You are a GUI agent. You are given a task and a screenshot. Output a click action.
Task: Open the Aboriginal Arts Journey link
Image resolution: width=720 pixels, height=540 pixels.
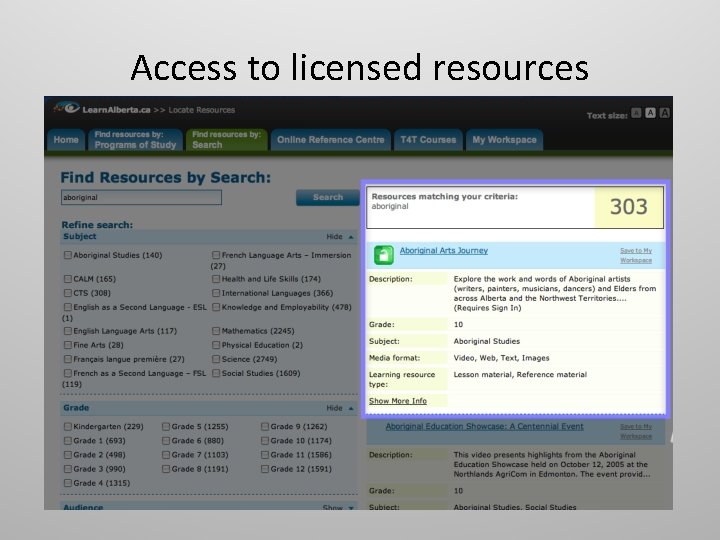click(x=444, y=250)
